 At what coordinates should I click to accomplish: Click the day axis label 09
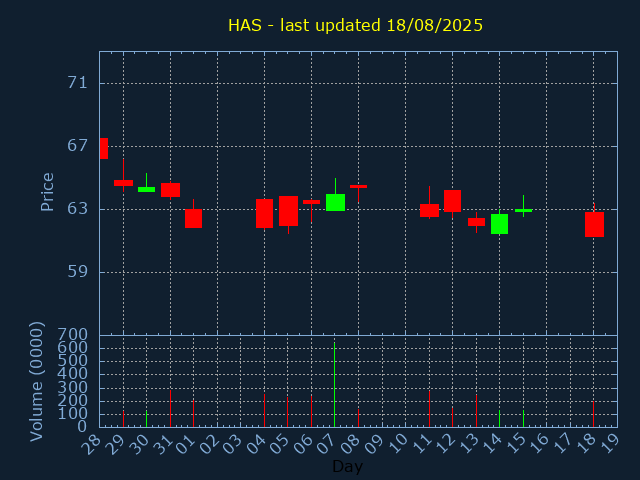pos(373,444)
